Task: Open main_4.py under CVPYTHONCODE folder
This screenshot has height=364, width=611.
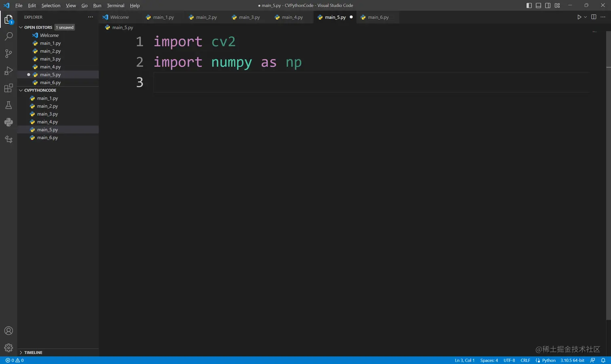Action: 58,122
